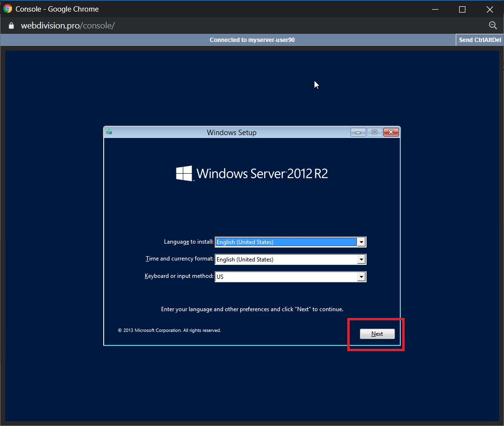Minimize the Chrome Console window
The image size is (504, 426).
point(435,9)
